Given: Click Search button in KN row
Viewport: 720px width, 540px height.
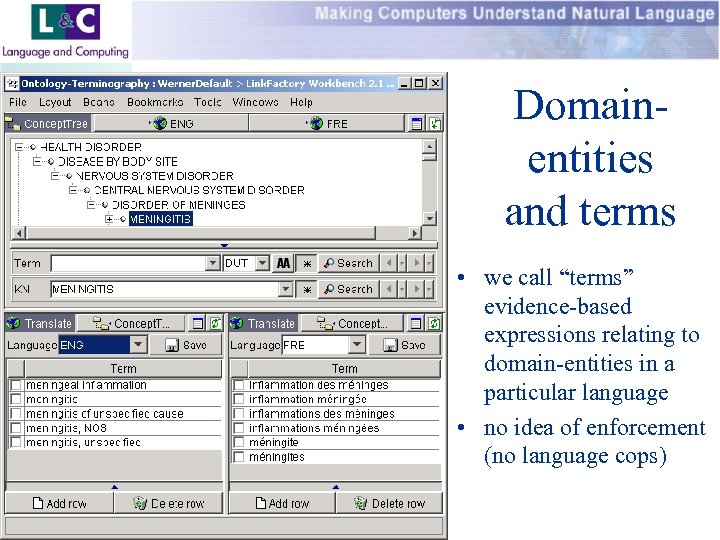Looking at the screenshot, I should point(349,289).
